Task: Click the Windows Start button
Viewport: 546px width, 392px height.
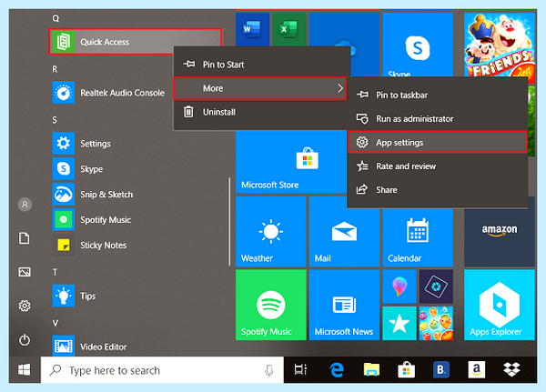Action: coord(25,370)
